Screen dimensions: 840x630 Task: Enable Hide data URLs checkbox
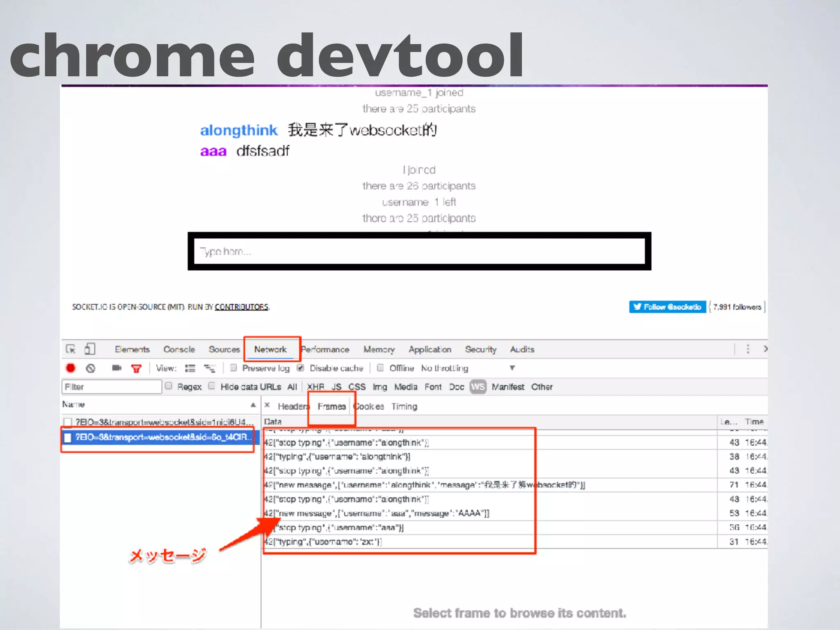coord(212,386)
